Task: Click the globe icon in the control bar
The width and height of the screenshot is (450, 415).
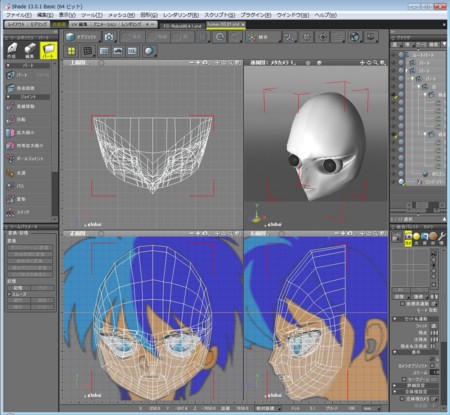Action: click(355, 37)
